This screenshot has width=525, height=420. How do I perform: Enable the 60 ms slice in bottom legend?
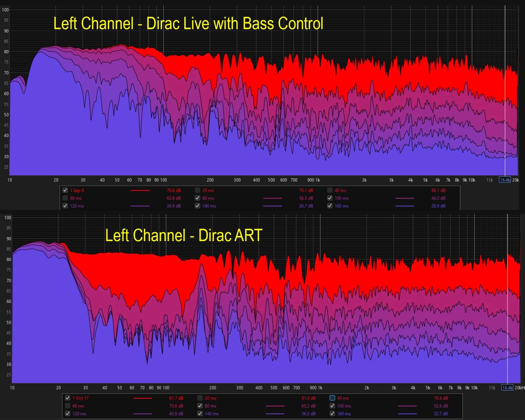[68, 406]
